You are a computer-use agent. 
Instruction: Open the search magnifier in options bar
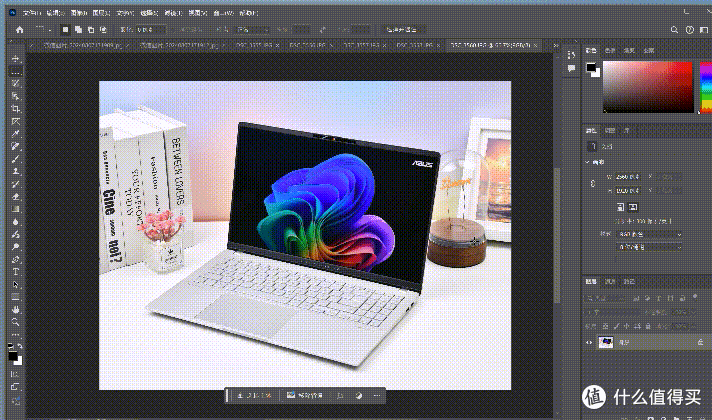coord(674,30)
